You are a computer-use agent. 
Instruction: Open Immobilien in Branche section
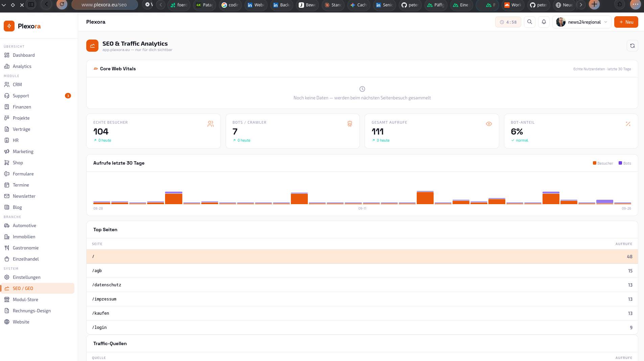[37, 237]
